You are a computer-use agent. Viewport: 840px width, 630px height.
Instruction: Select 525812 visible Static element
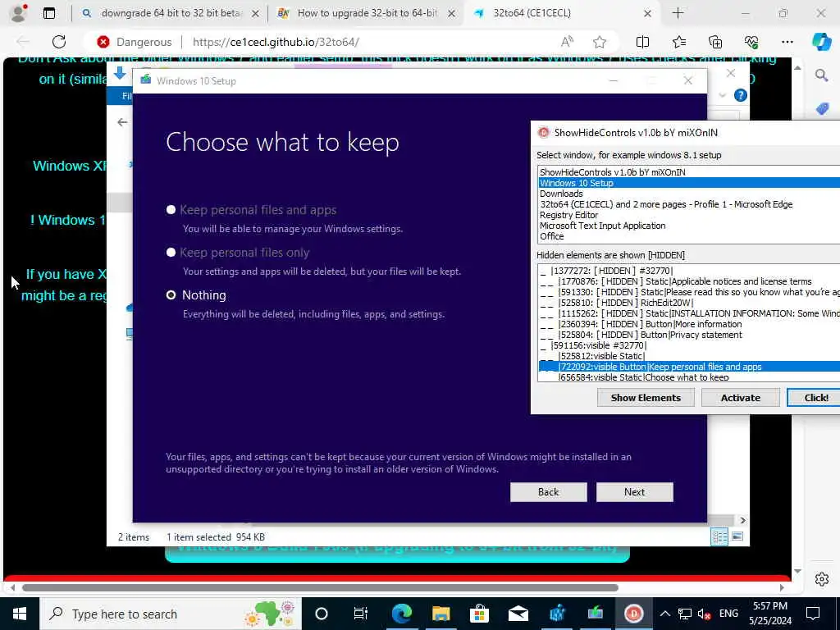pyautogui.click(x=689, y=356)
